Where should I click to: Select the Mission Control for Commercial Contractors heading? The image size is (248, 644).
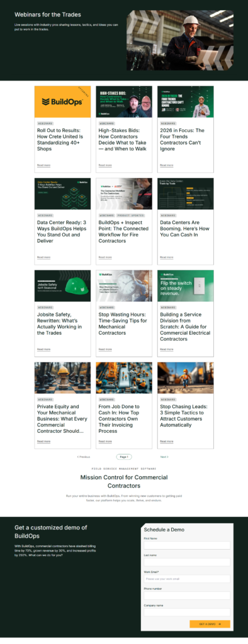(x=124, y=481)
